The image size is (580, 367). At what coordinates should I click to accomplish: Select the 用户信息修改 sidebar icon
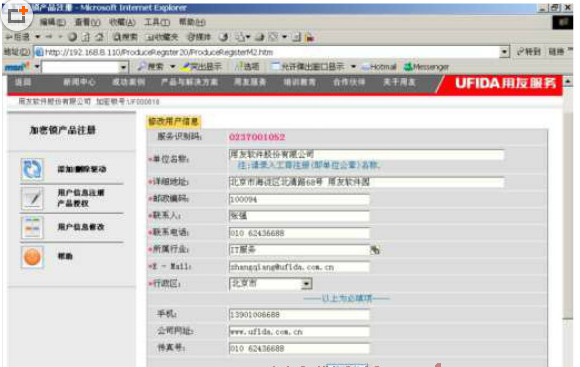(x=32, y=228)
